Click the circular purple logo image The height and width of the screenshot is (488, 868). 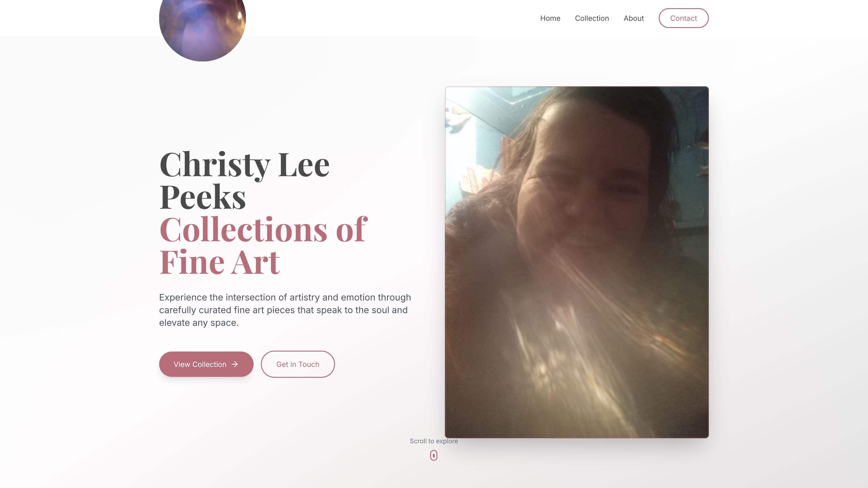pos(203,27)
